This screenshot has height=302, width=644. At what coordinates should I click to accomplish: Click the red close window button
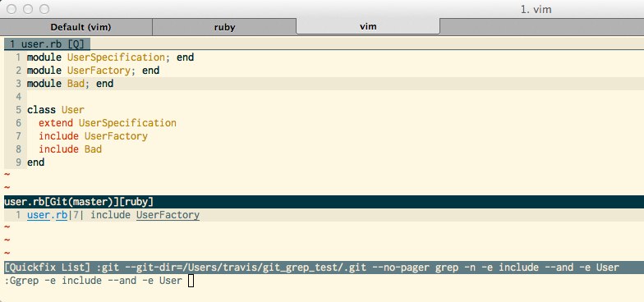click(x=11, y=9)
